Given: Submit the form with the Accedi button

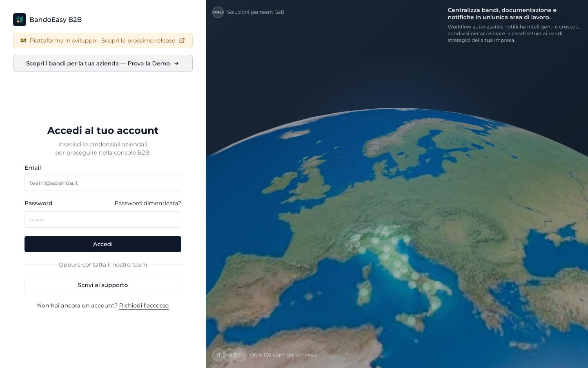Looking at the screenshot, I should [x=103, y=244].
